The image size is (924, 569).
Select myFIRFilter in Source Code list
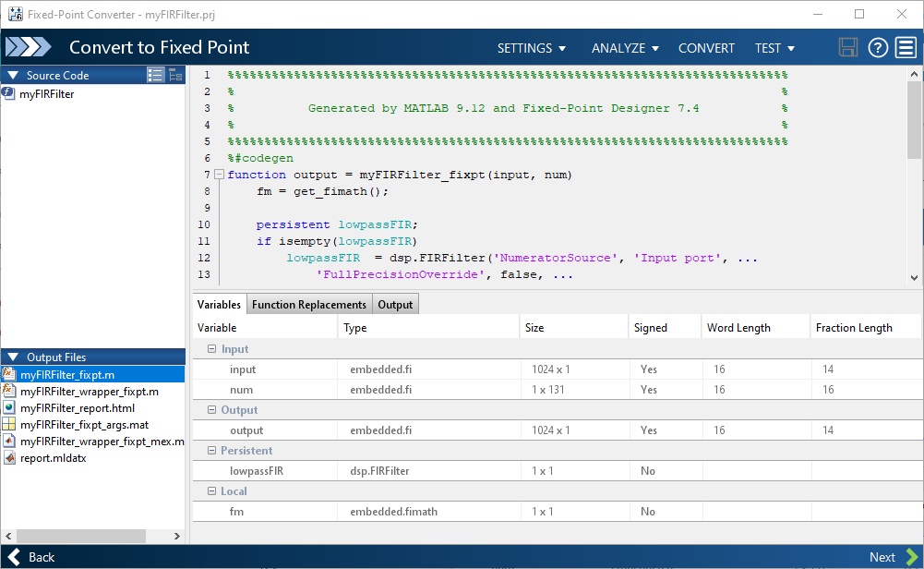pos(46,93)
